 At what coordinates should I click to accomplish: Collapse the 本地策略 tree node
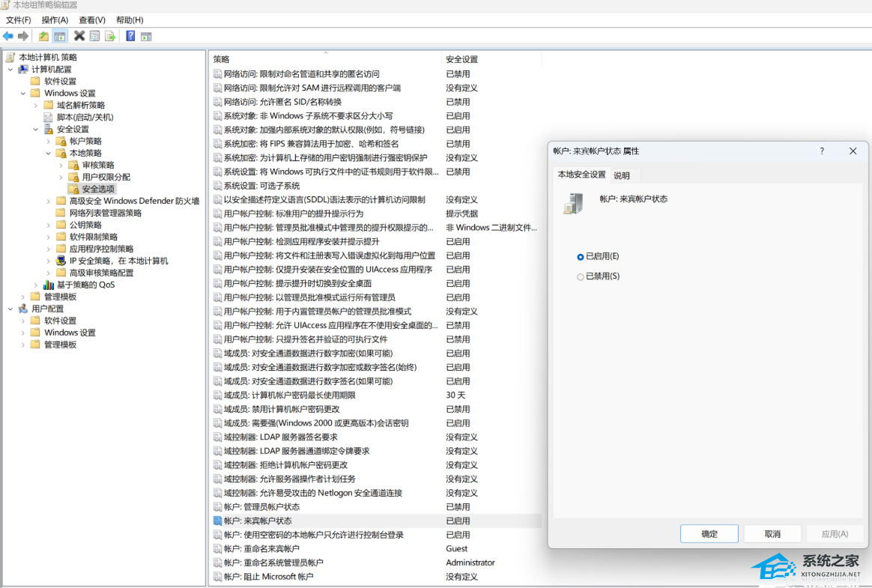pos(49,153)
